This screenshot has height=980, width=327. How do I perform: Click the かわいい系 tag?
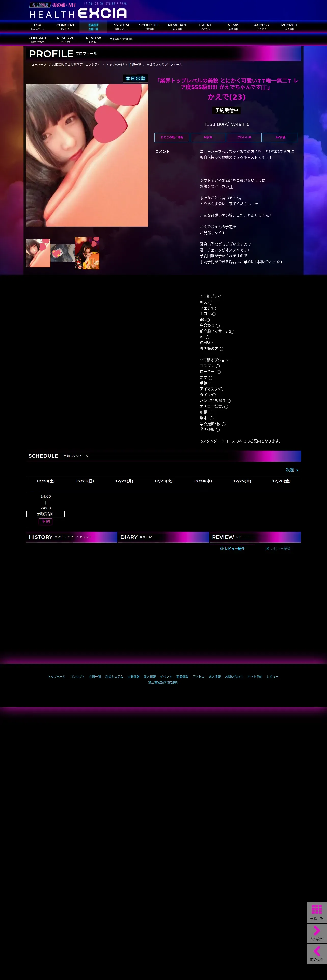tap(244, 137)
